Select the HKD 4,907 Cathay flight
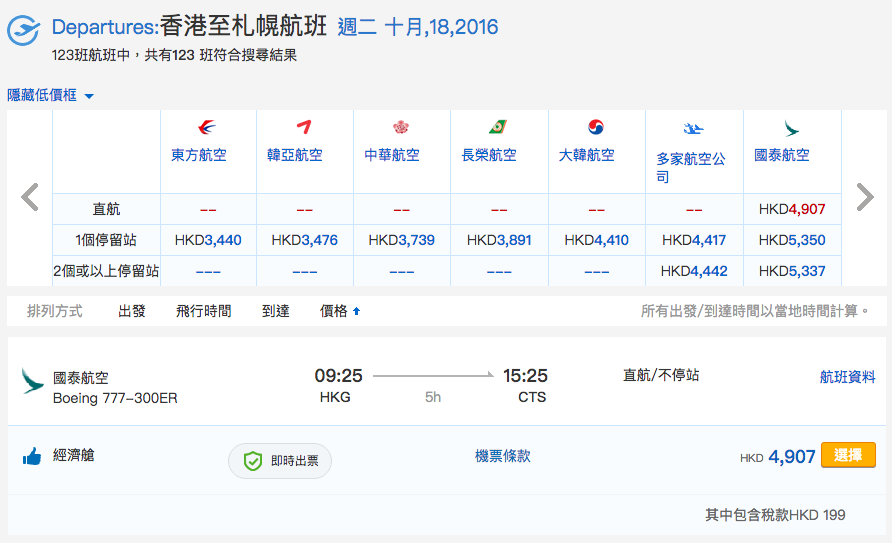This screenshot has height=543, width=892. pos(848,455)
